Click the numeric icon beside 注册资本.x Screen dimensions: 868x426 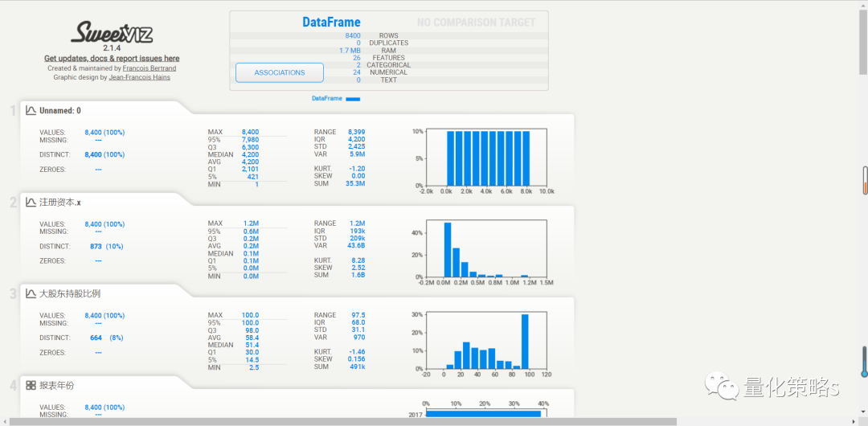click(x=31, y=203)
